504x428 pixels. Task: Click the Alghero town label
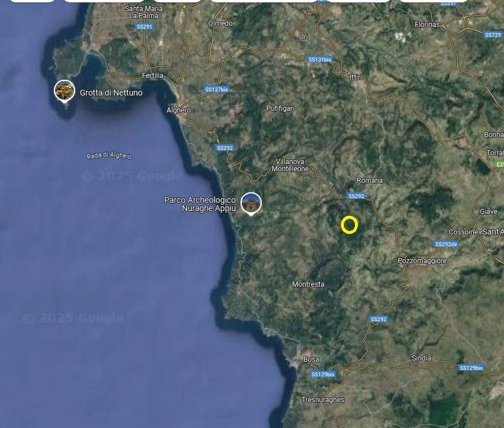(x=179, y=110)
